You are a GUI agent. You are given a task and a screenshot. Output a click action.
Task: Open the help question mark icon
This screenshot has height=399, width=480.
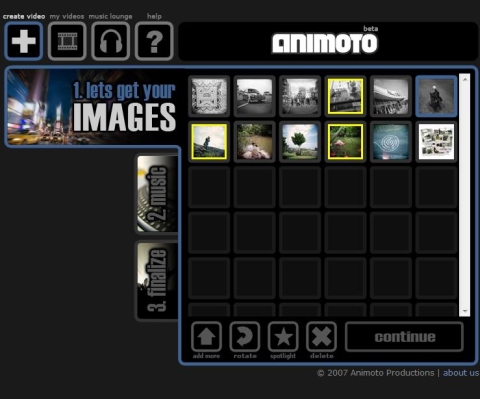coord(154,41)
